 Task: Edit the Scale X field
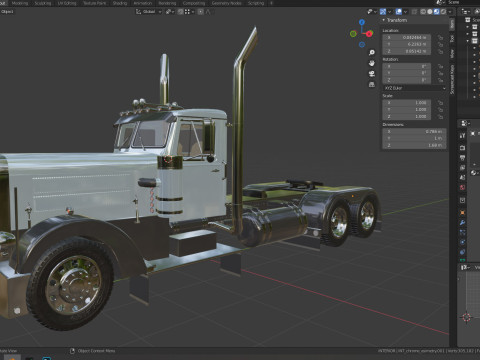pos(407,103)
